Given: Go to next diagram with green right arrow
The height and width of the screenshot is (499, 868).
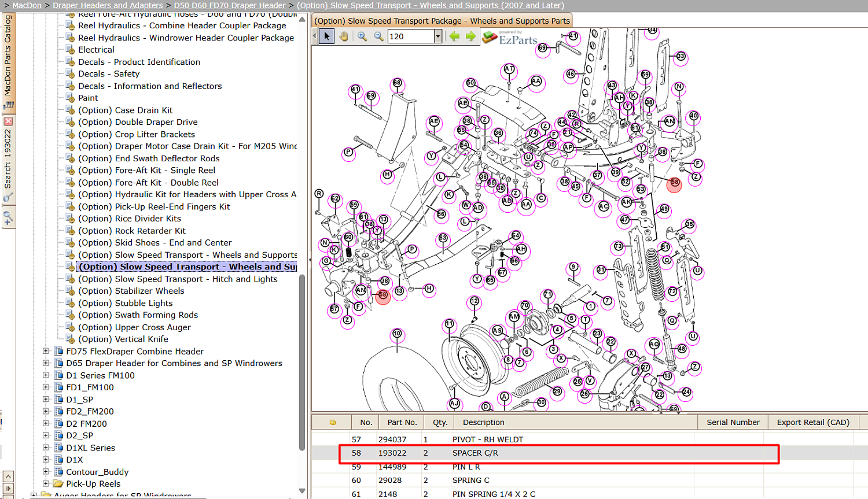Looking at the screenshot, I should point(470,36).
